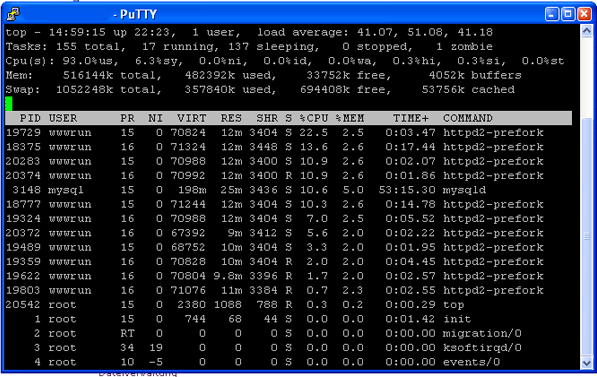Close the PuTTY window
The image size is (597, 377).
[x=584, y=14]
